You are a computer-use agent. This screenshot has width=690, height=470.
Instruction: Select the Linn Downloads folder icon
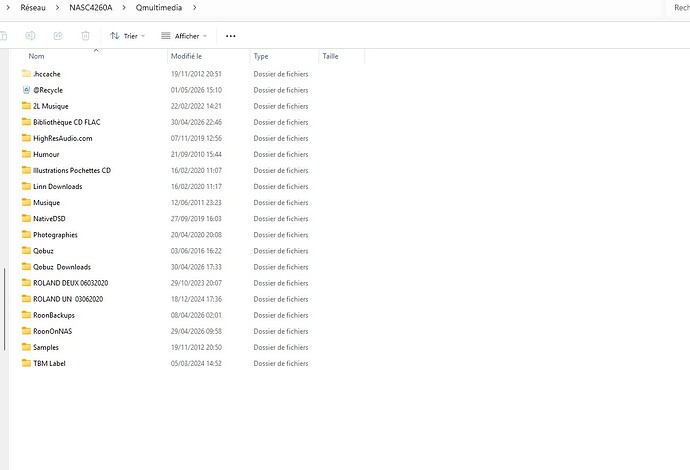pos(26,186)
